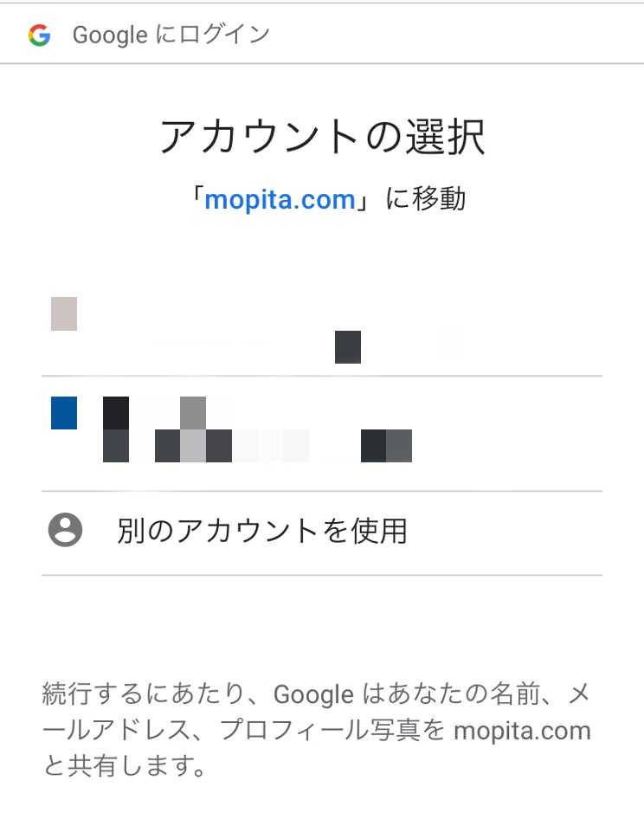644x826 pixels.
Task: Click the person icon for another account
Action: point(65,529)
